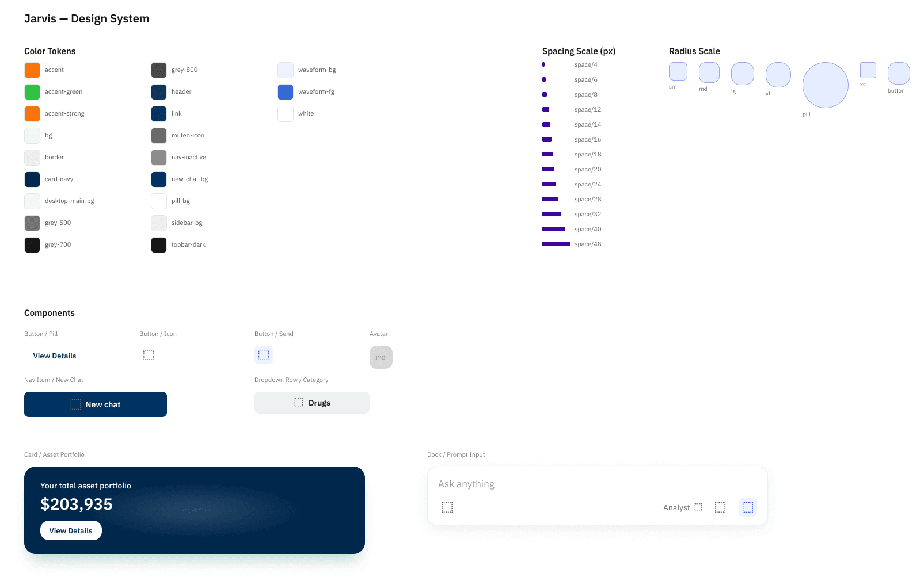This screenshot has height=577, width=924.
Task: Choose the muted-icon swatch
Action: click(159, 136)
